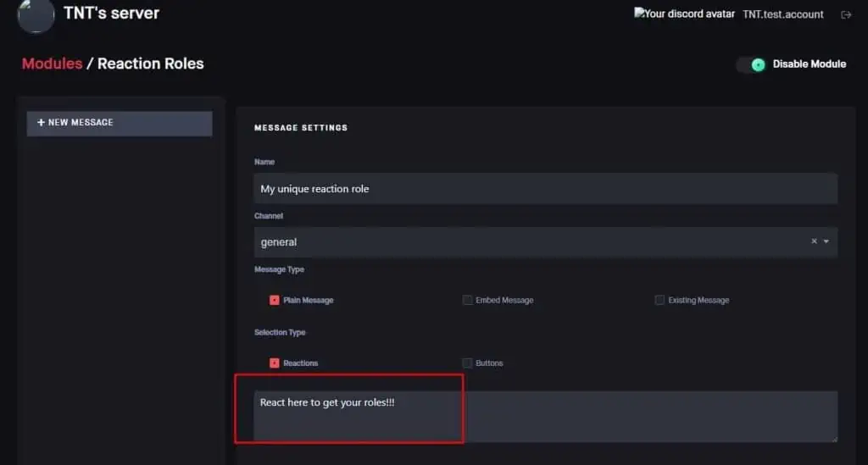Choose the Buttons selection type checkbox
The height and width of the screenshot is (465, 868).
(x=467, y=363)
